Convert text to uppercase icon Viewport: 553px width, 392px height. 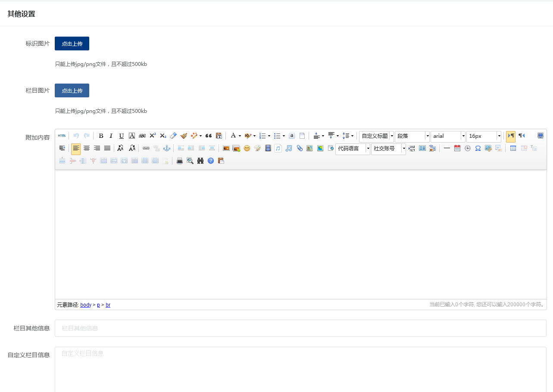[121, 148]
